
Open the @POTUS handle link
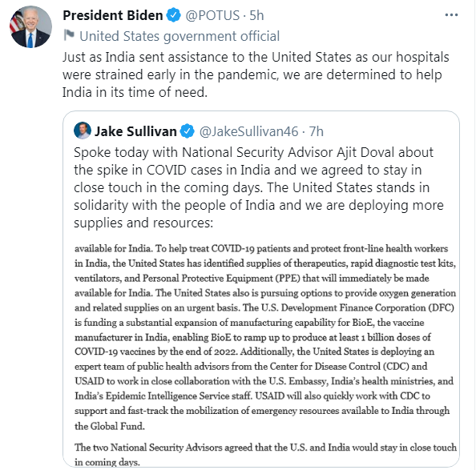click(212, 15)
